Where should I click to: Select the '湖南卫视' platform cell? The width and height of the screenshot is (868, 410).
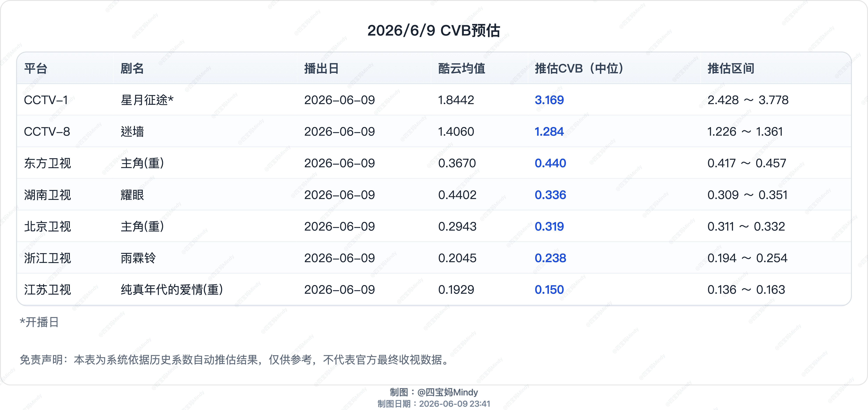pyautogui.click(x=48, y=195)
